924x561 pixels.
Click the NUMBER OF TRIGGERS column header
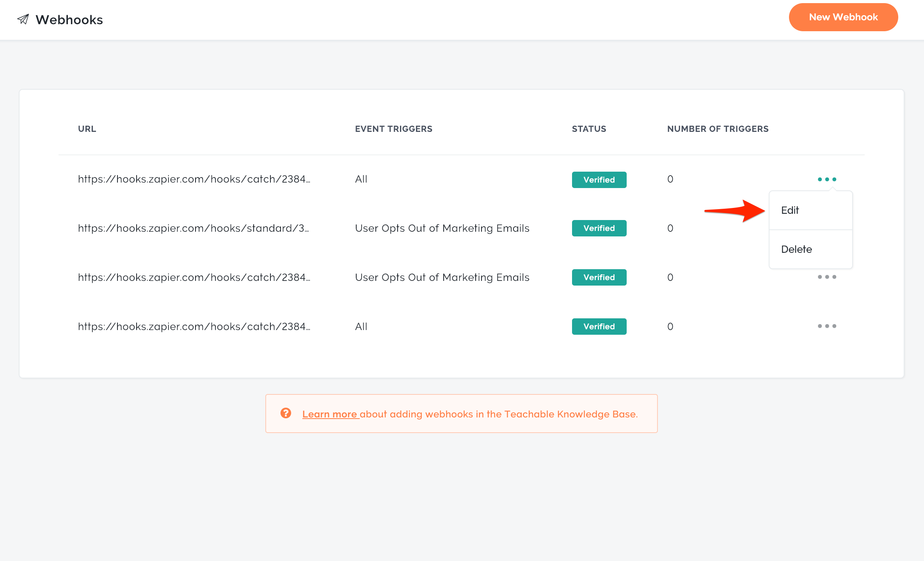(x=718, y=129)
